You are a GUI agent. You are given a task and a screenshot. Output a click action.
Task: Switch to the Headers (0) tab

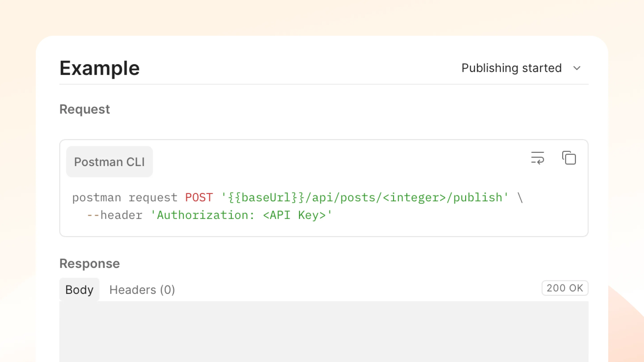142,290
